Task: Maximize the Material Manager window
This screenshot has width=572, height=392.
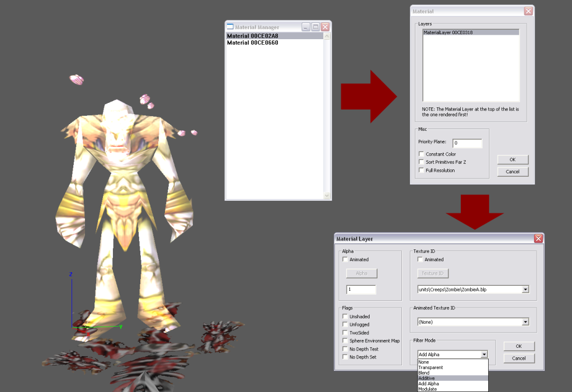Action: [x=315, y=27]
